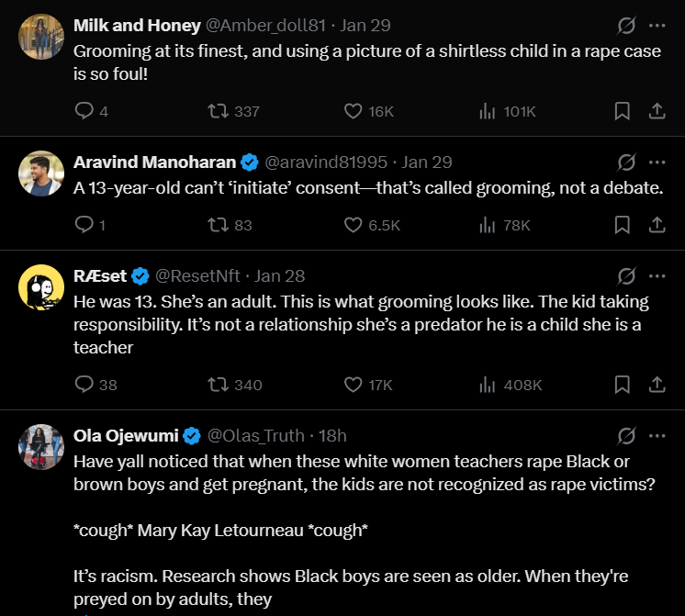Expand more options on Ola Ojewumi's post
The width and height of the screenshot is (685, 616).
click(x=657, y=435)
